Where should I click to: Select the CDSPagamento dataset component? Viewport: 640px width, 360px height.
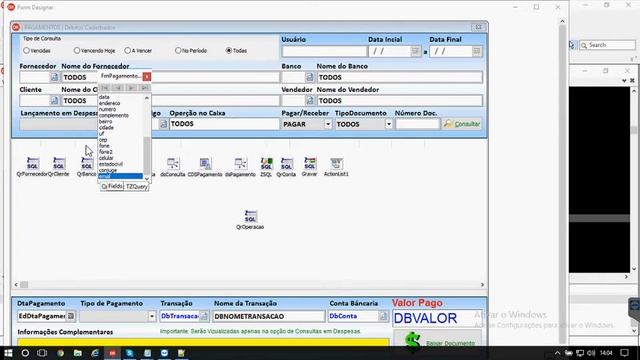point(205,163)
